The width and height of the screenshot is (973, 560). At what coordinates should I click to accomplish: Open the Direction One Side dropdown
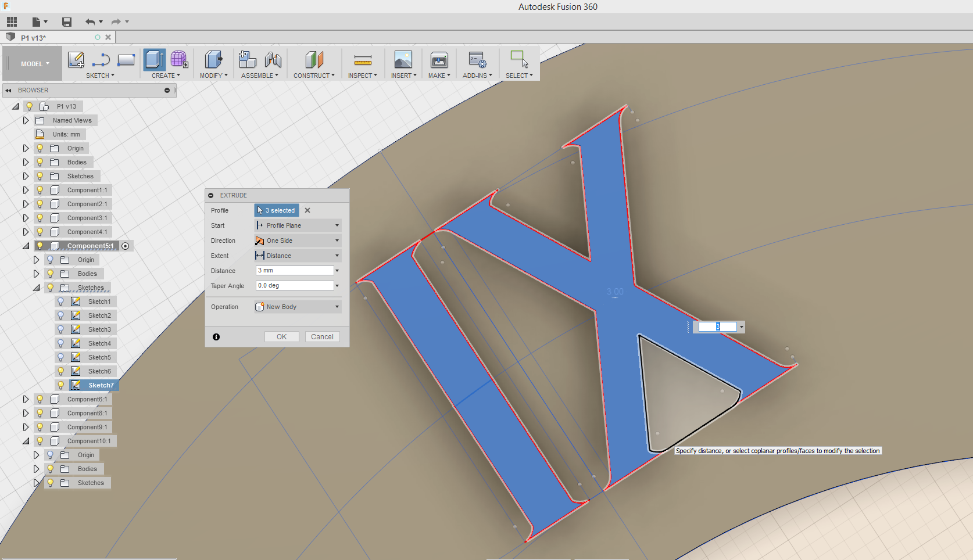[298, 240]
